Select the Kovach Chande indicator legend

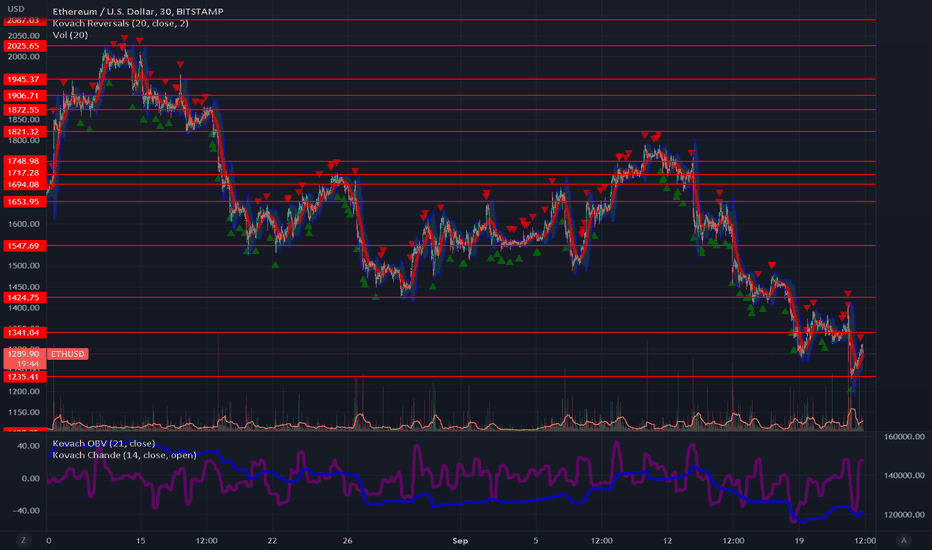click(124, 454)
